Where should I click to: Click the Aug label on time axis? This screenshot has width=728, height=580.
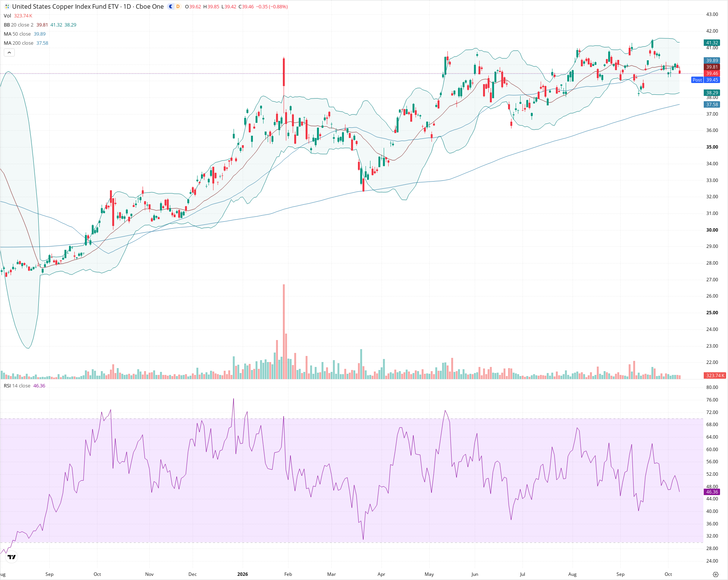(x=573, y=574)
